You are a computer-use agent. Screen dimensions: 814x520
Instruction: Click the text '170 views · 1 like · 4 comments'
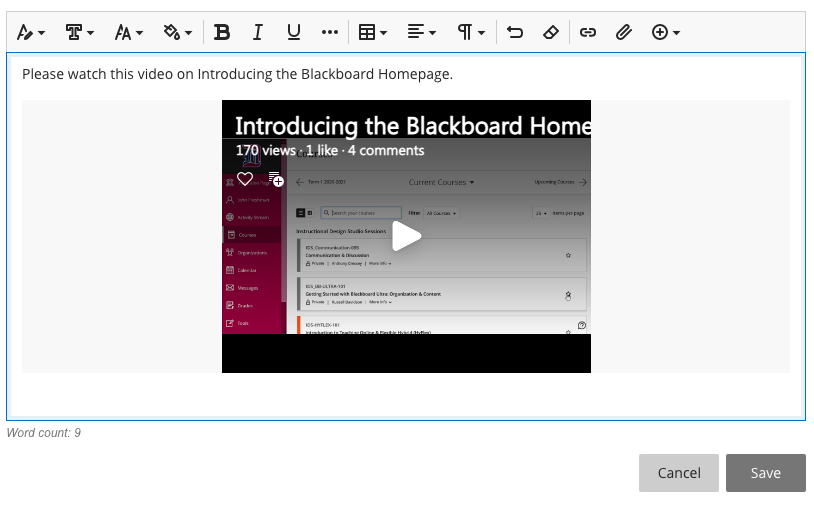[x=330, y=150]
